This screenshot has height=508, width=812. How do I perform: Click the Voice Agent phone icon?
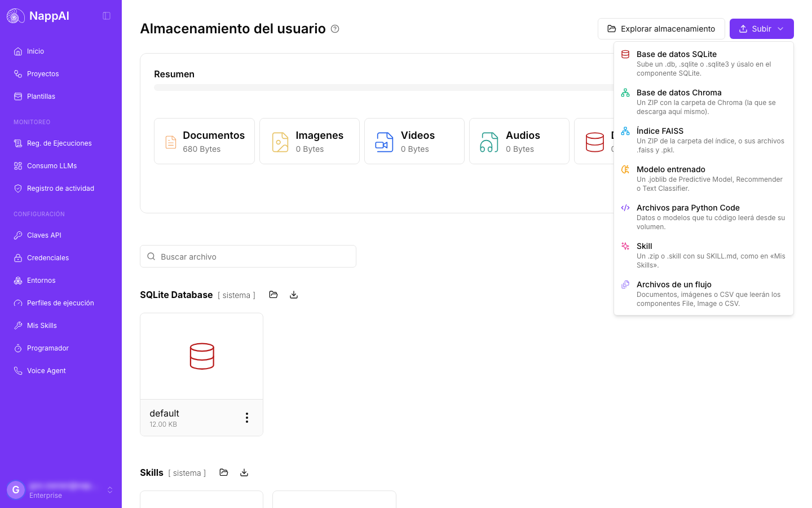click(18, 371)
